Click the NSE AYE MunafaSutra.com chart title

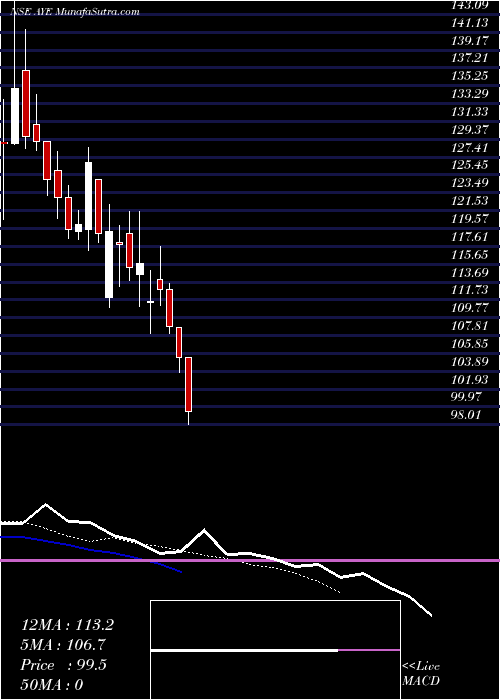(76, 12)
